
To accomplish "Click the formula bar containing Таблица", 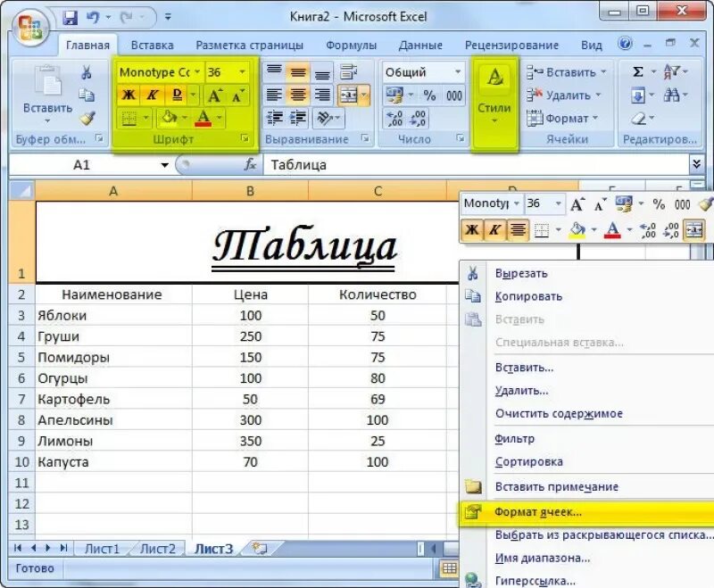I will 477,165.
